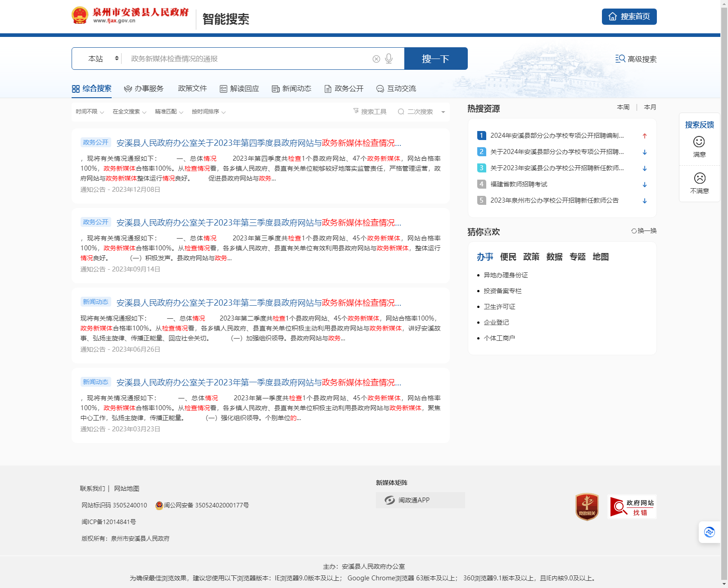Open the 高级搜索 advanced search

click(636, 59)
